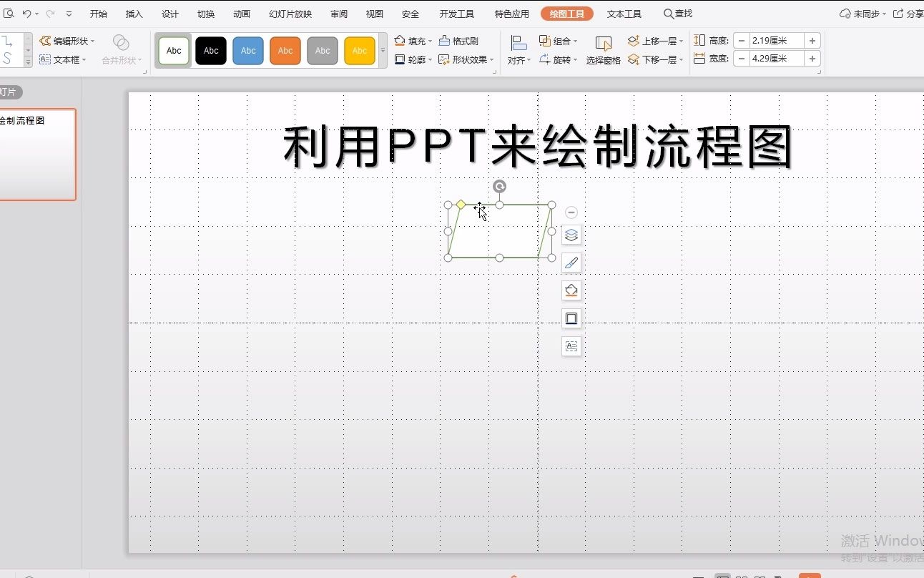
Task: Open the quick access toolbar customize arrow
Action: 69,14
